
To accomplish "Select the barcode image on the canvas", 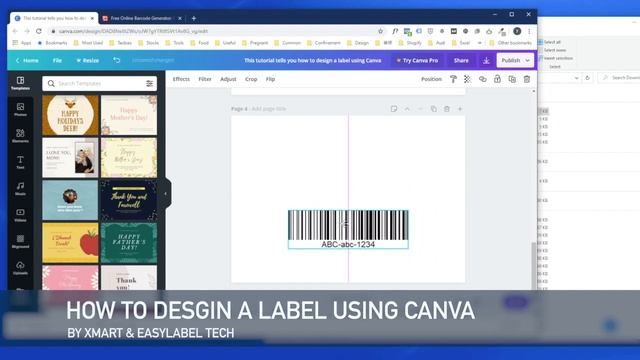I will (x=348, y=229).
